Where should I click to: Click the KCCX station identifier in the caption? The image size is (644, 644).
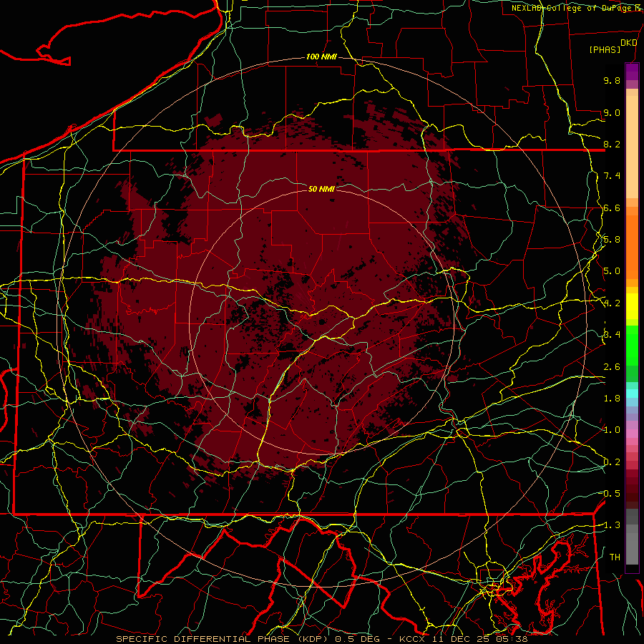[x=411, y=639]
